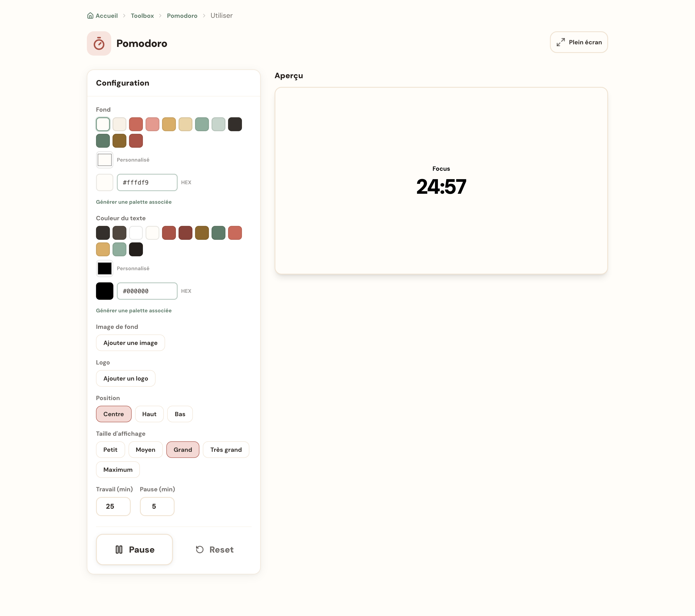Pick the dark charcoal background swatch
This screenshot has height=616, width=695.
coord(235,124)
